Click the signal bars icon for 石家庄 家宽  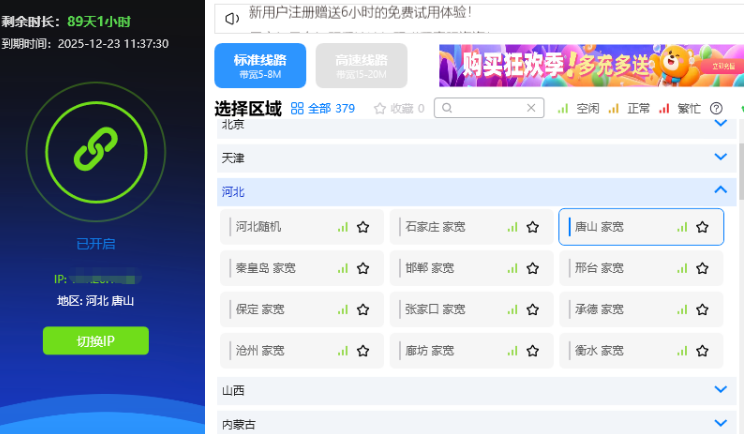512,227
